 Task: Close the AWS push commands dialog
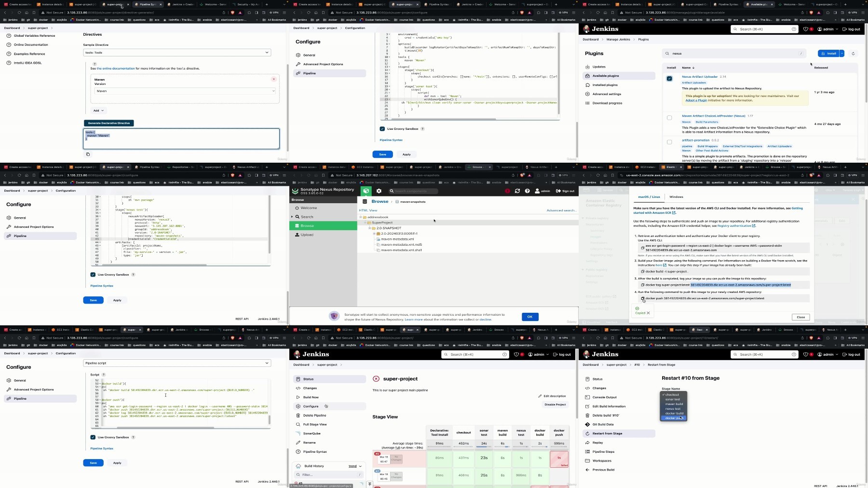point(800,317)
